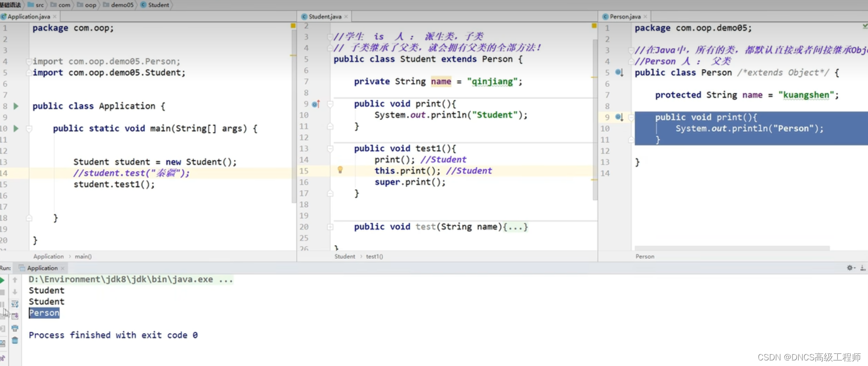
Task: Click horizontal scrollbar under Person.java editor
Action: [x=732, y=248]
